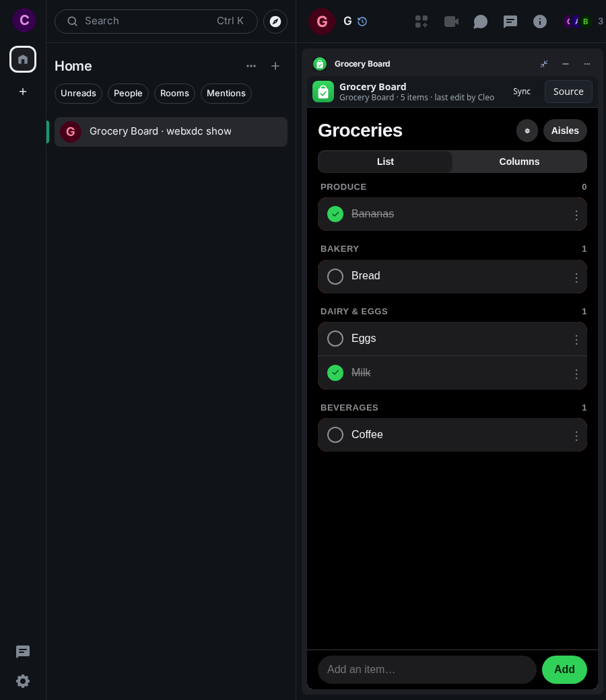606x700 pixels.
Task: Click the Sync button
Action: [522, 92]
